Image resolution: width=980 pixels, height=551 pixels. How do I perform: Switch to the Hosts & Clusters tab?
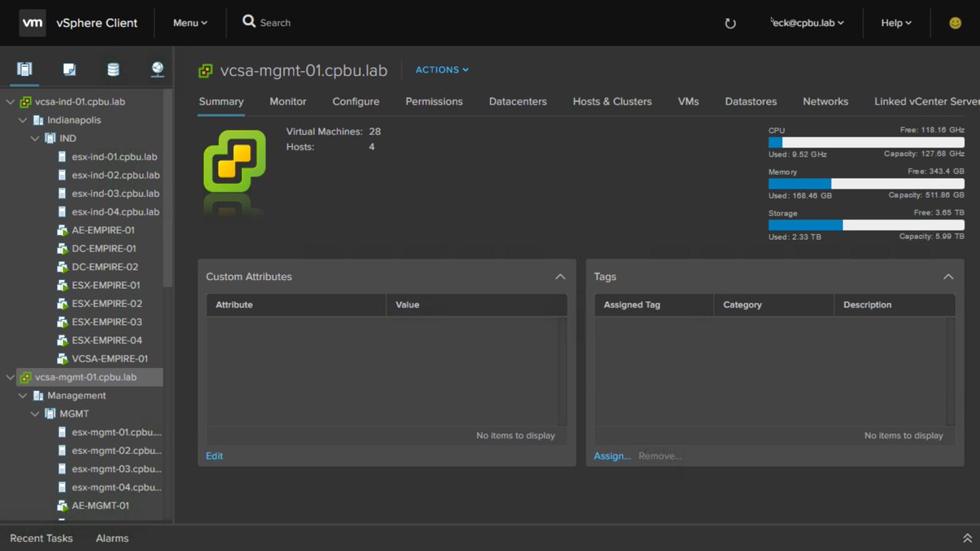tap(612, 101)
